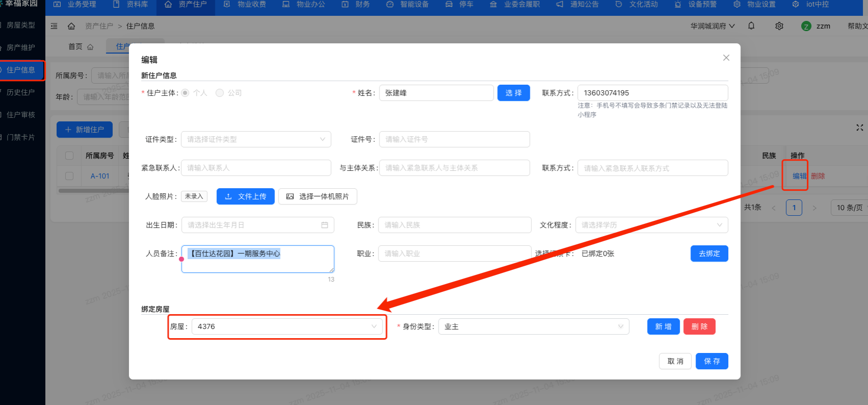Open the 证件类型 dropdown
The height and width of the screenshot is (405, 868).
pos(256,139)
